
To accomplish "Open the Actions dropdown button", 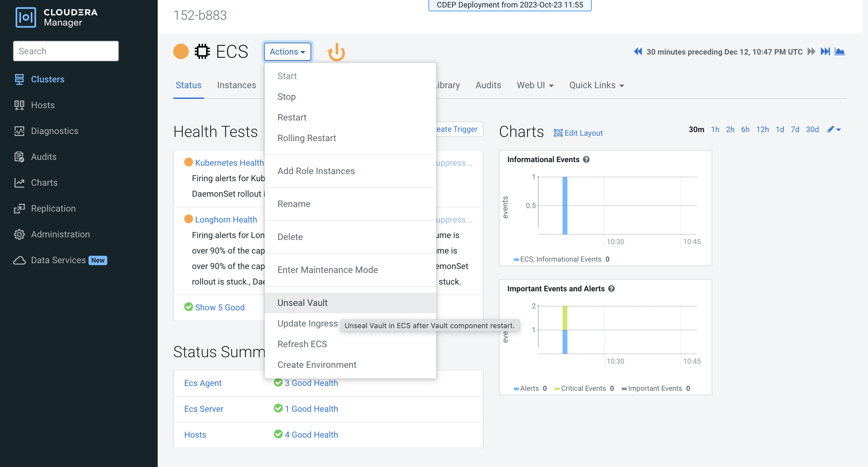I will point(287,52).
